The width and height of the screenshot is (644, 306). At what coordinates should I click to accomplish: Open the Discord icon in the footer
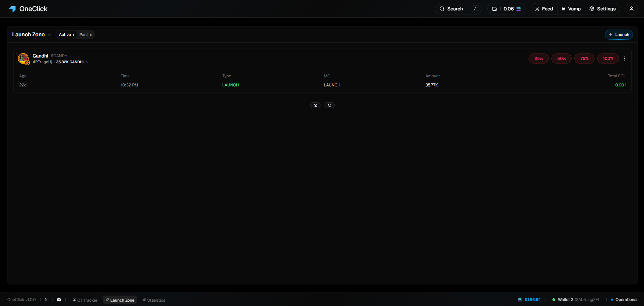pyautogui.click(x=59, y=300)
